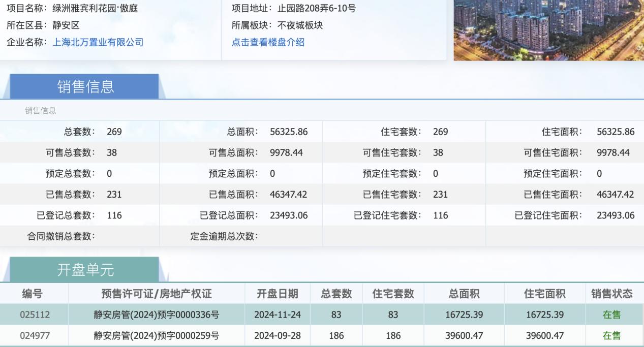Click the 预定总套数 value 0
The height and width of the screenshot is (347, 644).
pos(109,173)
